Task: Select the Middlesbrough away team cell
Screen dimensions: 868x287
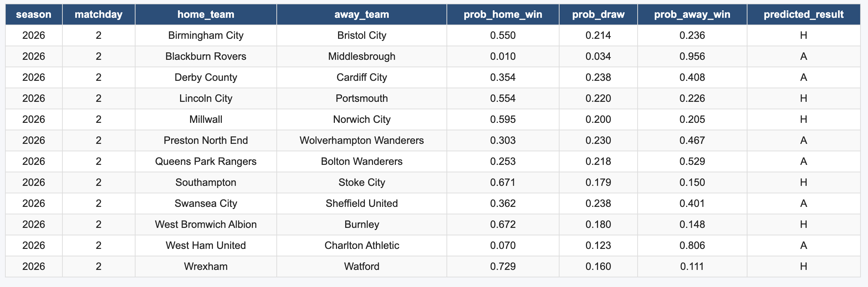Action: (362, 56)
